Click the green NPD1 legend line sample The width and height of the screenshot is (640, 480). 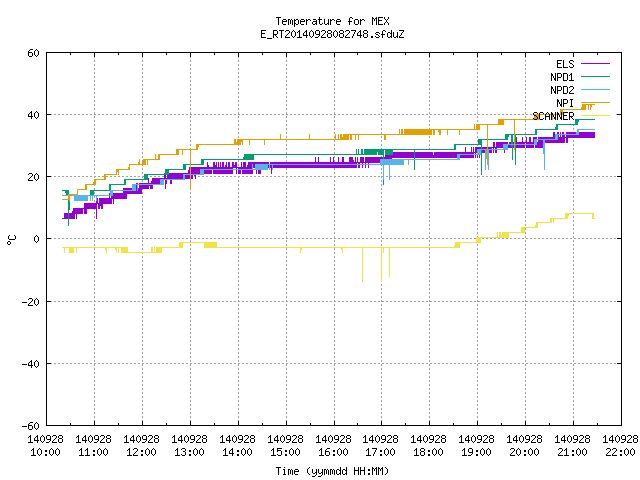click(x=595, y=76)
